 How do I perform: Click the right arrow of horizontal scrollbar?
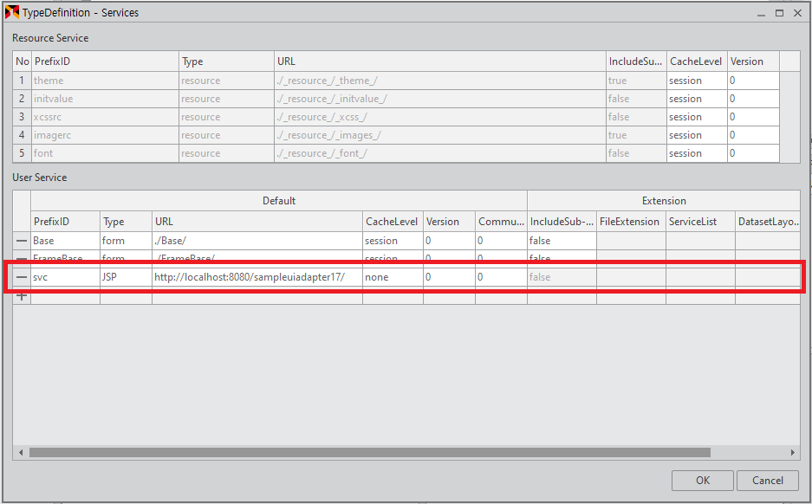click(x=793, y=452)
